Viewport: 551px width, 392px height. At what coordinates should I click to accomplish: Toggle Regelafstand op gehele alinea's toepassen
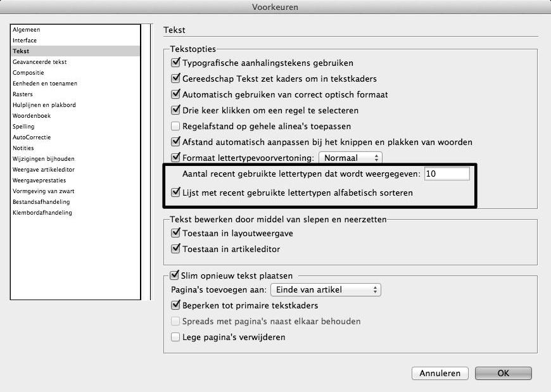tap(176, 126)
